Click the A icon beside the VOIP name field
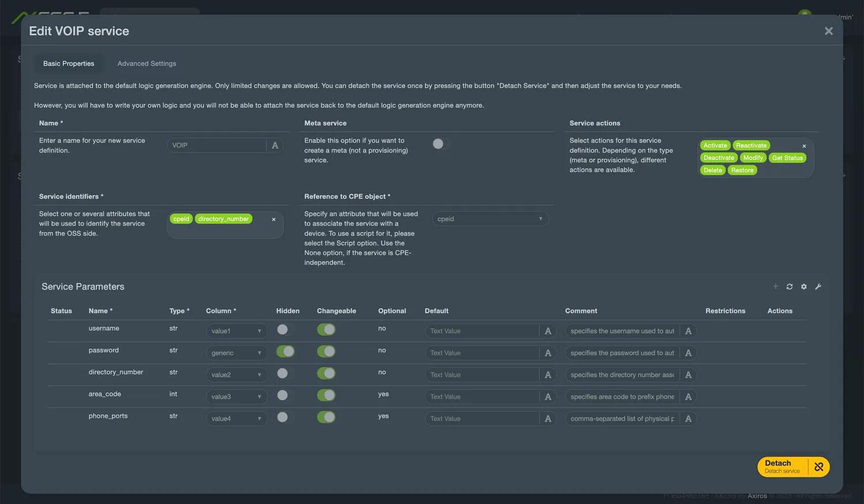864x504 pixels. tap(275, 145)
